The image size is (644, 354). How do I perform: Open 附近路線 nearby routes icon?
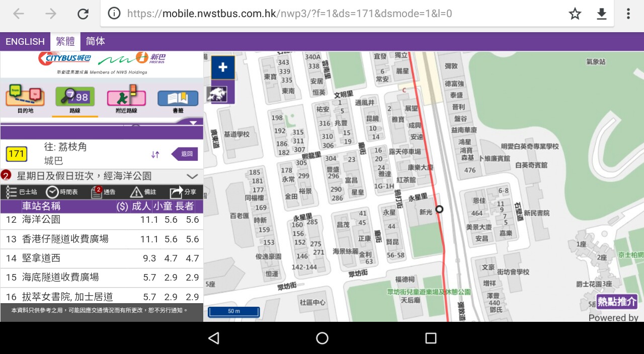[126, 99]
